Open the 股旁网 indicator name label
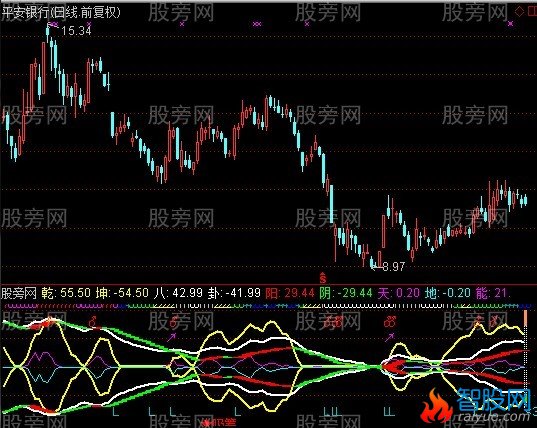 pos(19,293)
